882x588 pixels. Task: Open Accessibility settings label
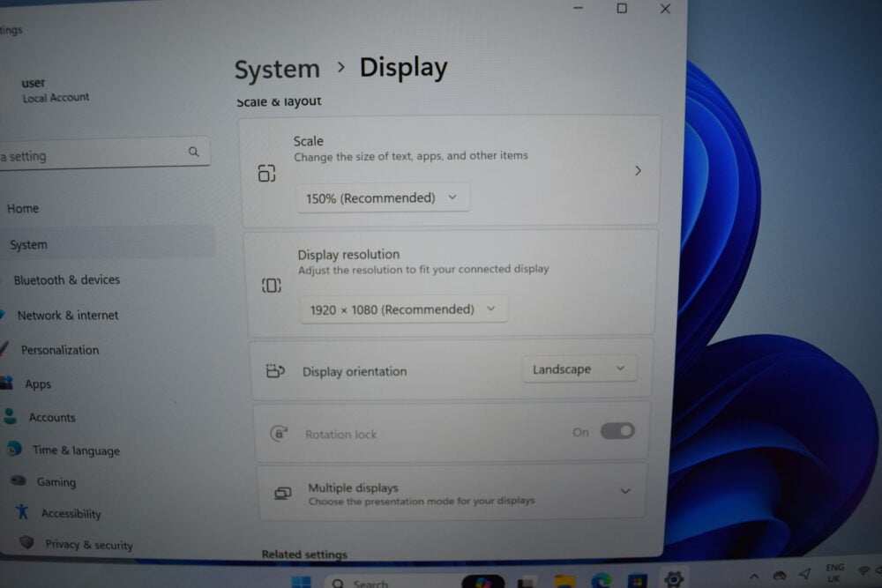(71, 514)
